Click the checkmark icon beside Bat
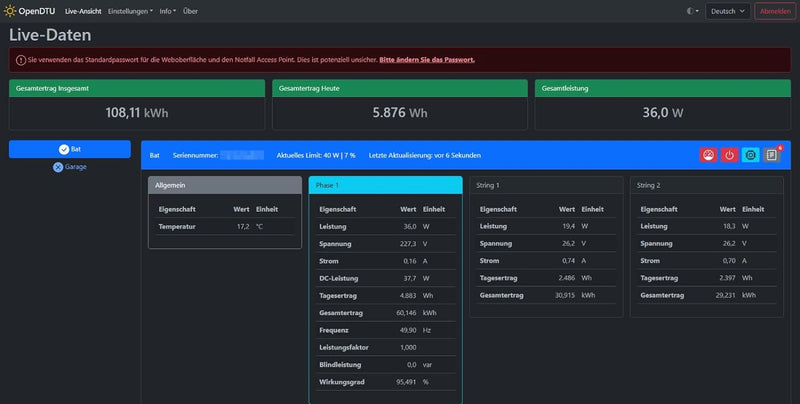The height and width of the screenshot is (404, 800). click(x=64, y=149)
